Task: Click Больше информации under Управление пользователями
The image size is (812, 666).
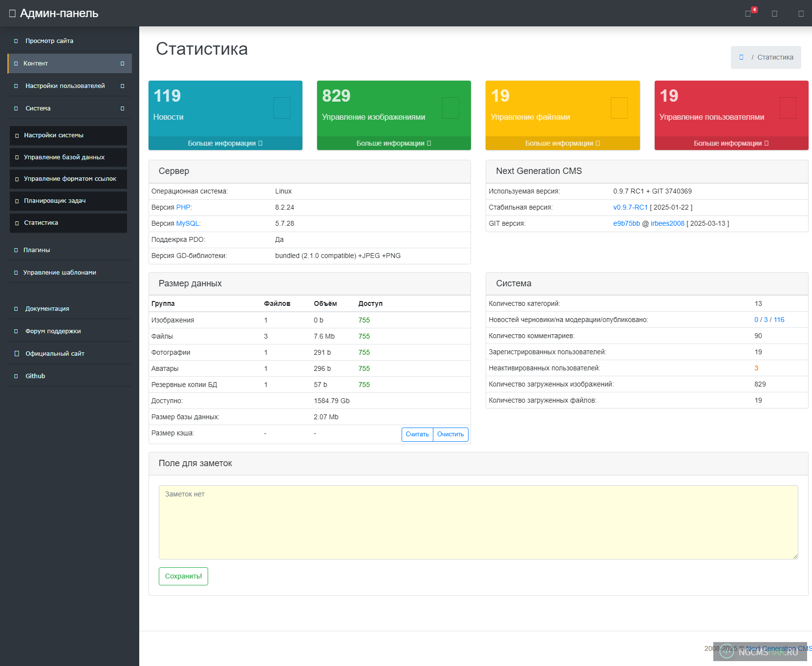Action: click(x=731, y=143)
